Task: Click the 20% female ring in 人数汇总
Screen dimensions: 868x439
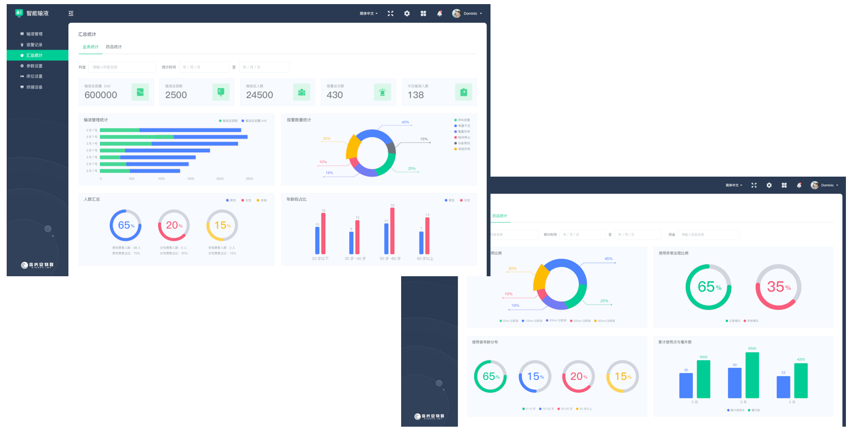Action: tap(174, 225)
